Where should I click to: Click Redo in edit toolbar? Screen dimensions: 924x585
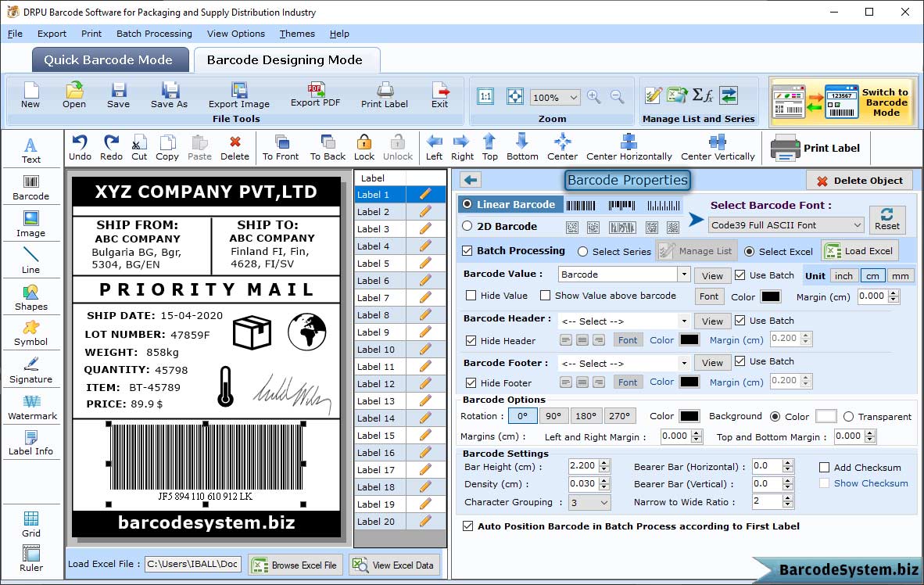tap(111, 148)
